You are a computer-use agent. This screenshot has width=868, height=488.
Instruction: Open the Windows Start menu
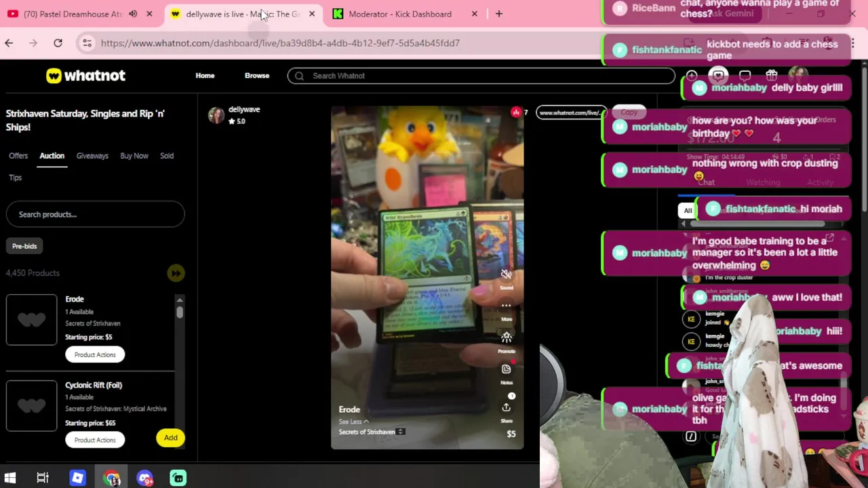[10, 478]
